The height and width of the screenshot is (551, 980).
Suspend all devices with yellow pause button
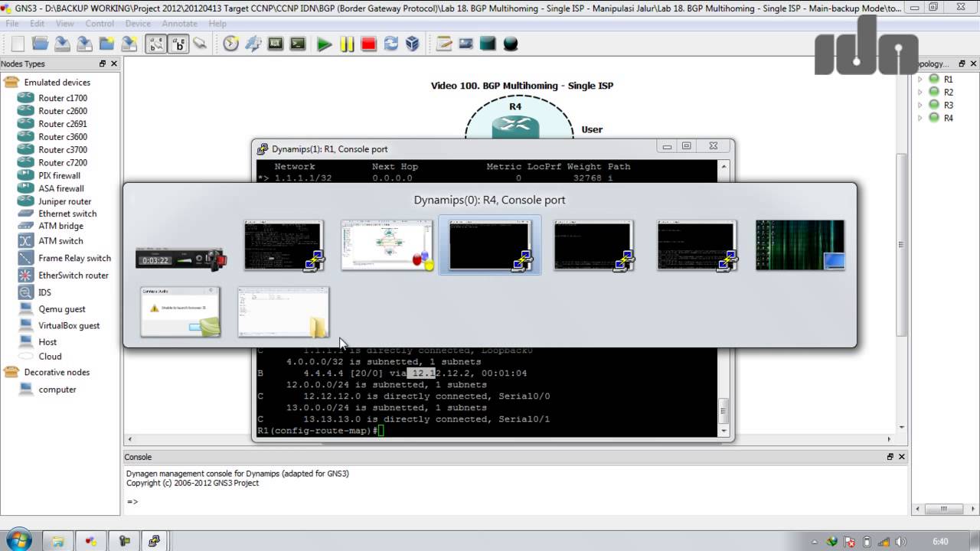[347, 44]
